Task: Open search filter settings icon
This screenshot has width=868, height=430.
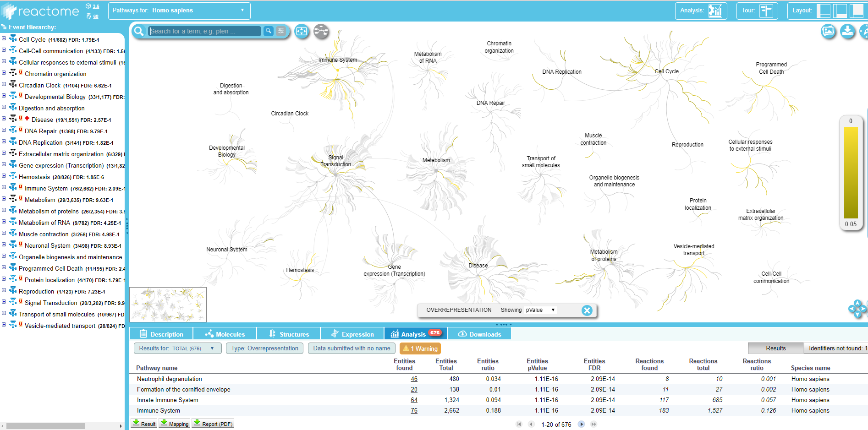Action: pyautogui.click(x=281, y=31)
